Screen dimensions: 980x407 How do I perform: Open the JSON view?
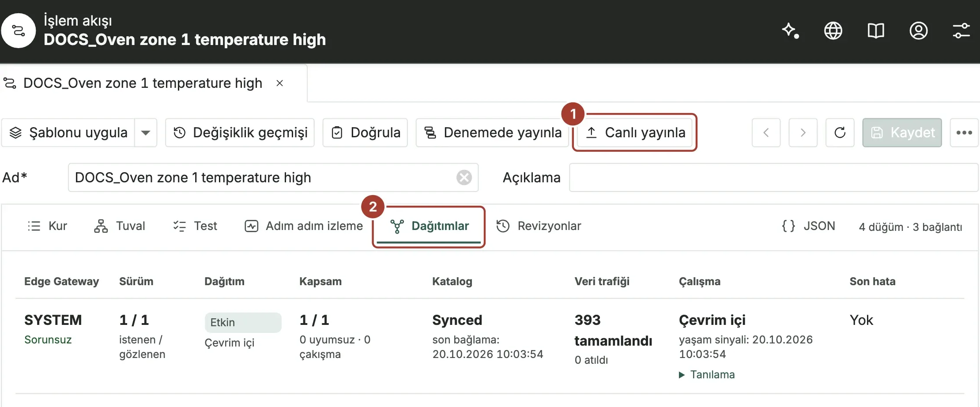tap(809, 226)
